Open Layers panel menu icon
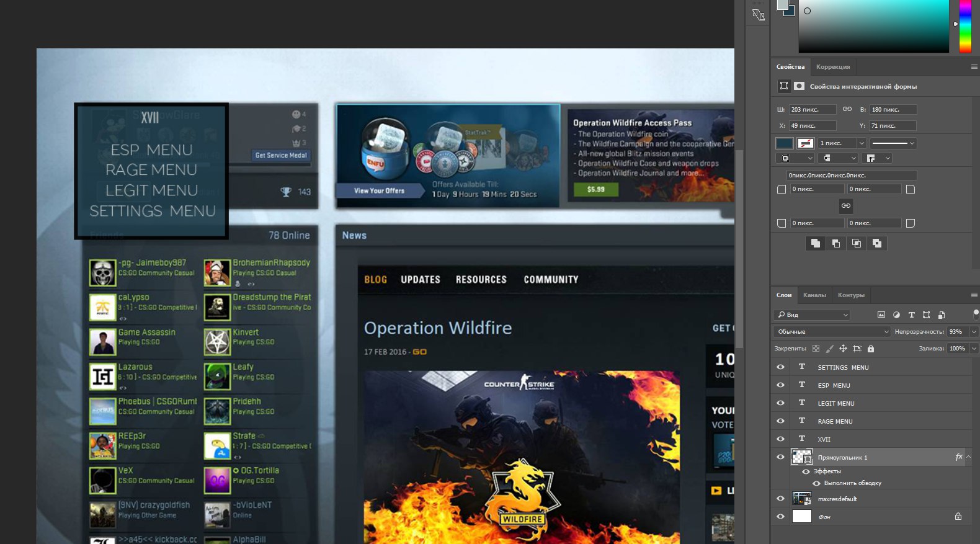Image resolution: width=980 pixels, height=544 pixels. (974, 295)
